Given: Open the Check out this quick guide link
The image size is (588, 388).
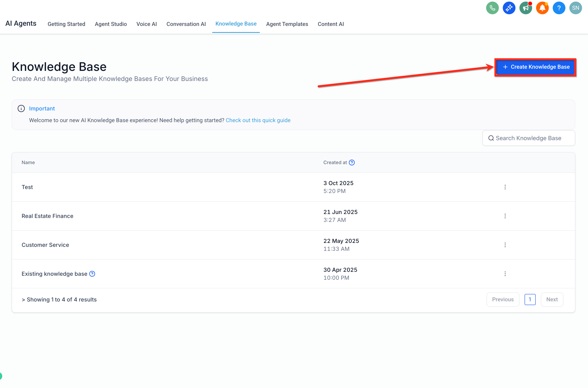Looking at the screenshot, I should pyautogui.click(x=258, y=120).
